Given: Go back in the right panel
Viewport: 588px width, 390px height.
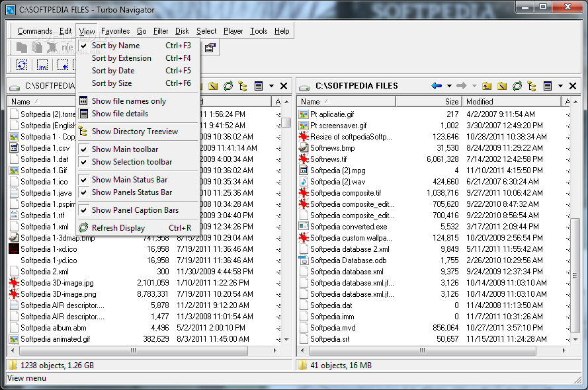Looking at the screenshot, I should (437, 86).
